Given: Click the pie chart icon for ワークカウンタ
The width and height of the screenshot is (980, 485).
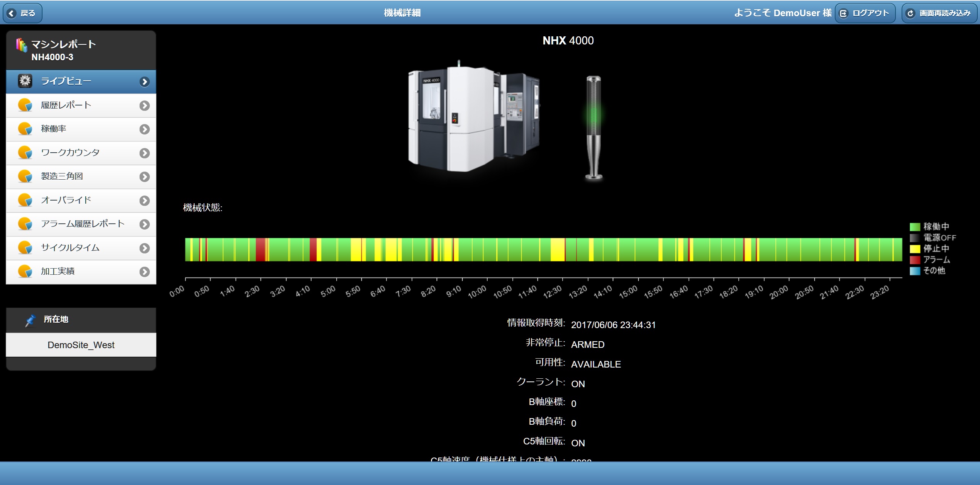Looking at the screenshot, I should (25, 153).
